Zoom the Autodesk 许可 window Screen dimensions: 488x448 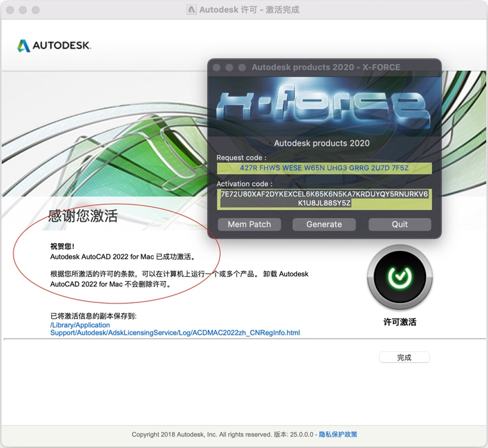[36, 10]
